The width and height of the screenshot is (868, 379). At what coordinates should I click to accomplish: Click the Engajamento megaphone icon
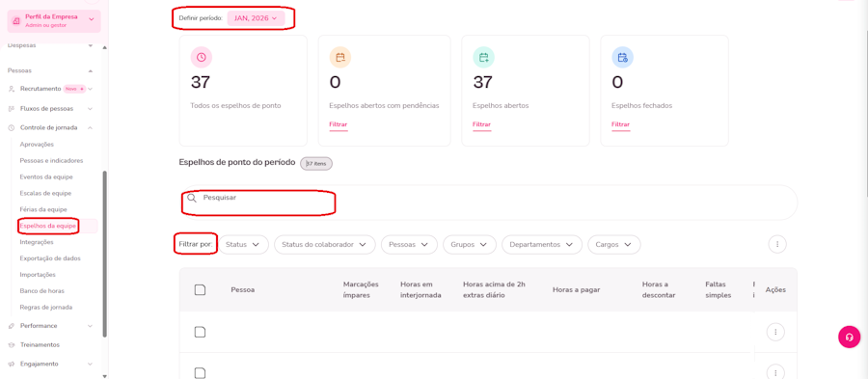pyautogui.click(x=12, y=365)
